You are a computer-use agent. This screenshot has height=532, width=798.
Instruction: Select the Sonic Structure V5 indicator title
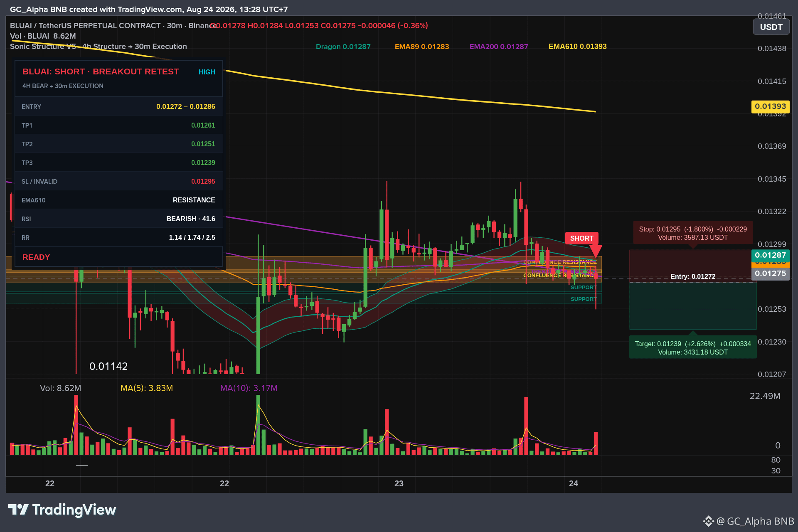pos(99,47)
